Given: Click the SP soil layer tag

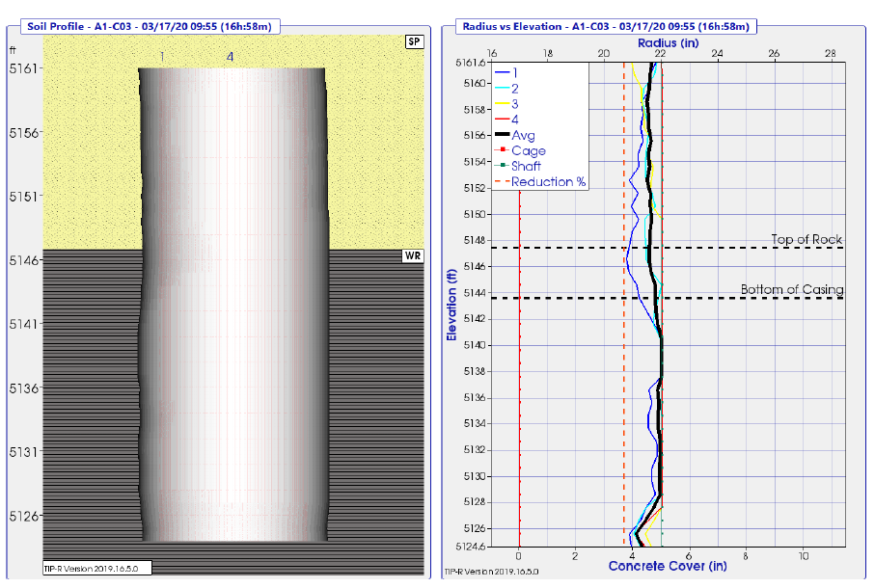Looking at the screenshot, I should click(413, 42).
